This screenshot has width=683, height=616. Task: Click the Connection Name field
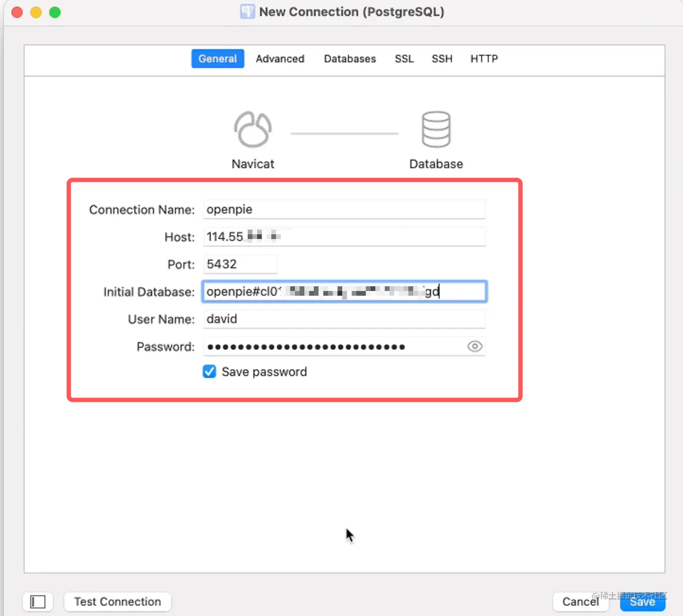click(344, 209)
